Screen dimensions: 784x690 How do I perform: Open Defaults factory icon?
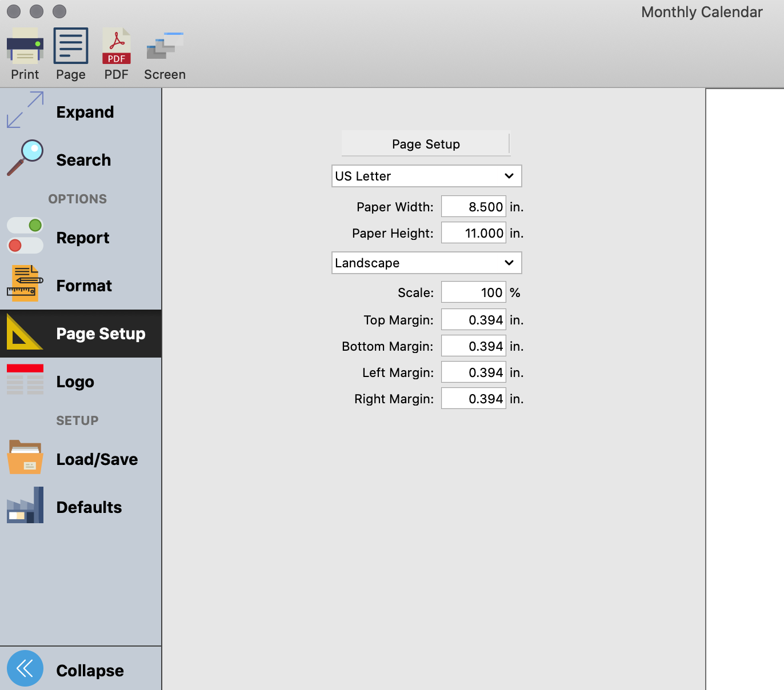coord(25,506)
